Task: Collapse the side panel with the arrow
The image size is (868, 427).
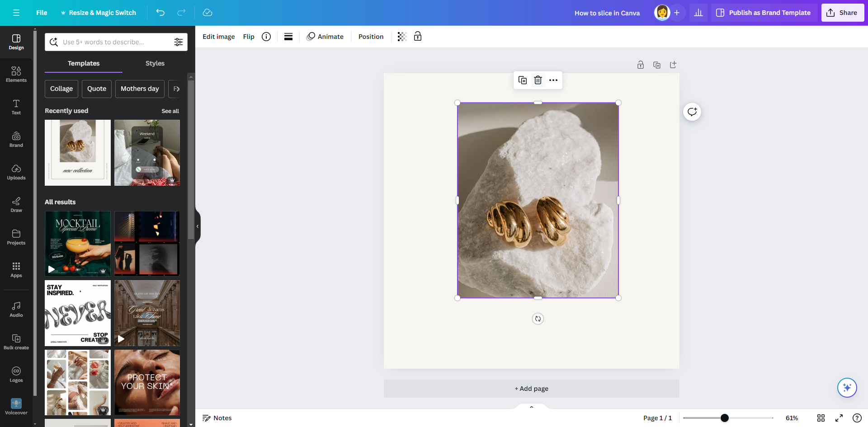Action: [198, 226]
